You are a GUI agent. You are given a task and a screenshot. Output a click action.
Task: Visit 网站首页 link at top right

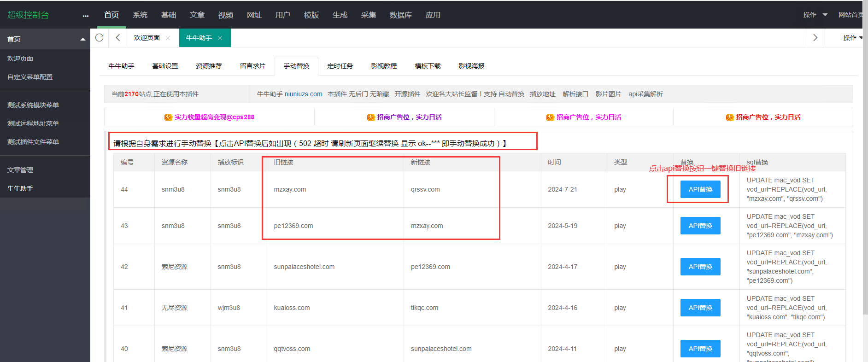click(x=850, y=15)
